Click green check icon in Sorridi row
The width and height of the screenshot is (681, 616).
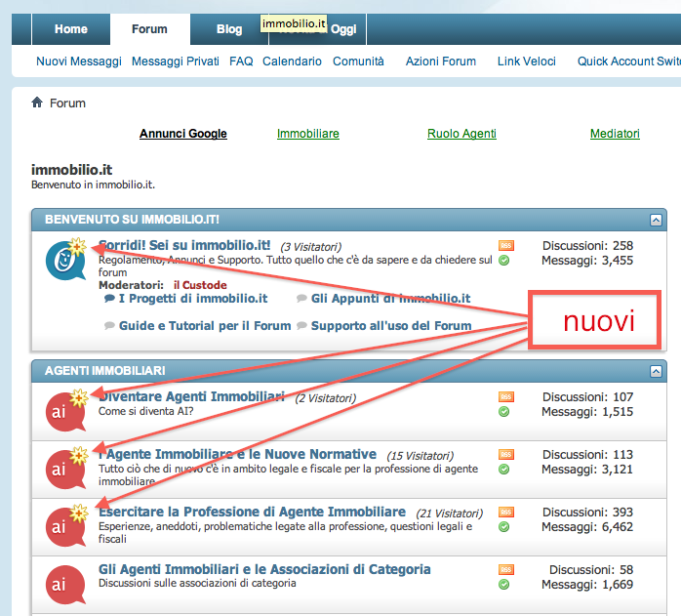tap(504, 261)
